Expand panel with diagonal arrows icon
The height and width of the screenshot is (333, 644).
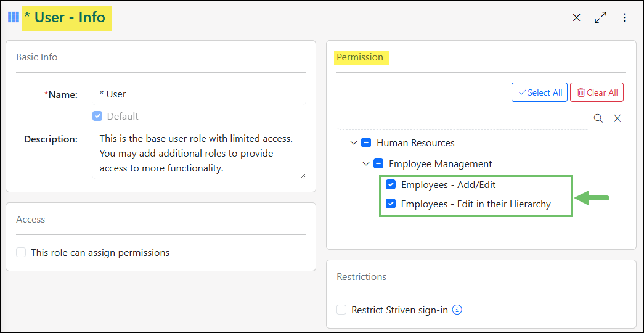coord(600,17)
